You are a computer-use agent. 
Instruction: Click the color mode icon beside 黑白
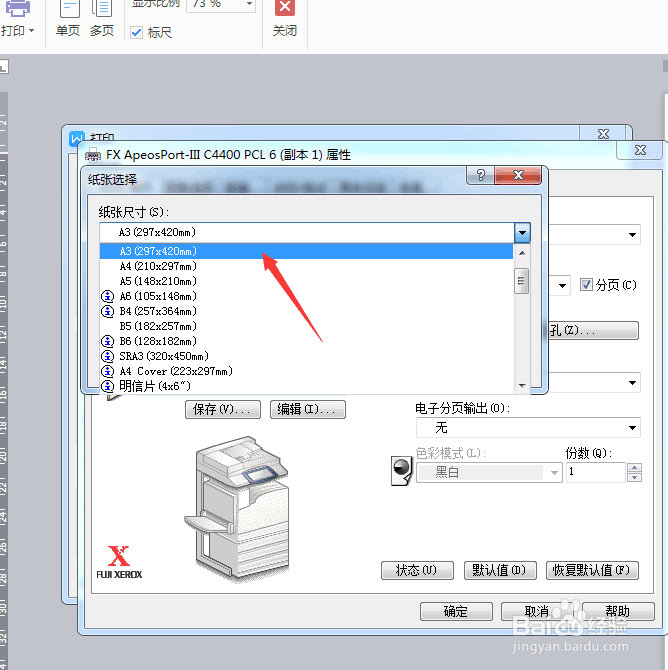coord(401,470)
